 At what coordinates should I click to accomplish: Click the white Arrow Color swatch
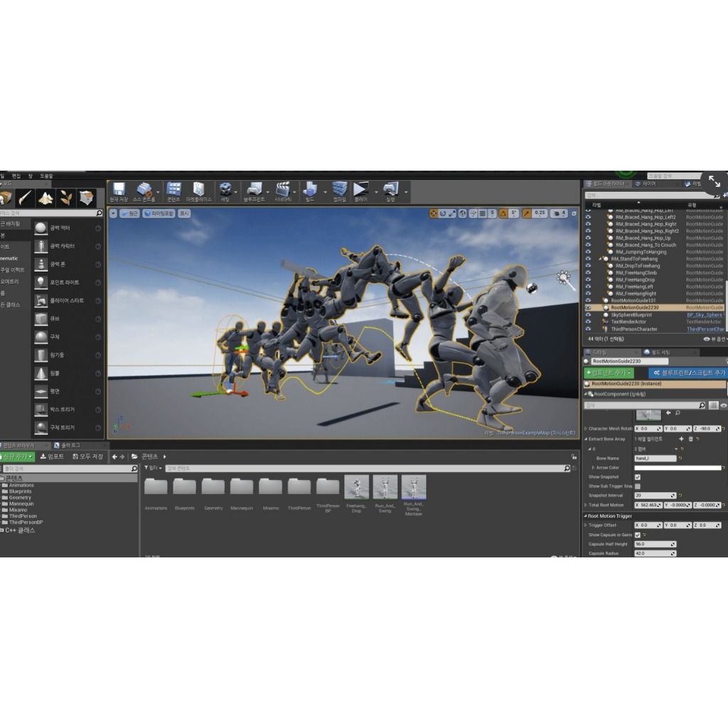pos(678,468)
